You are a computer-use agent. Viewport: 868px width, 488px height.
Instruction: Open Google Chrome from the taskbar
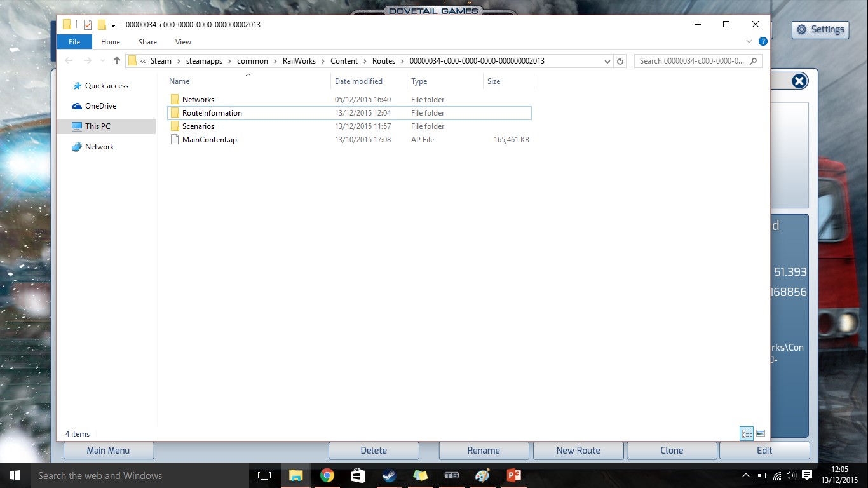(x=327, y=475)
